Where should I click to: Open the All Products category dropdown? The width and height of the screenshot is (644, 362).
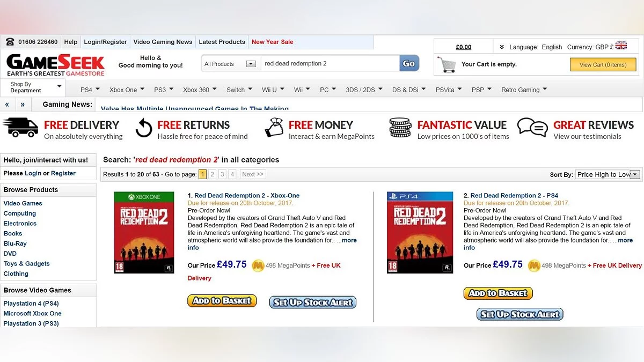pyautogui.click(x=230, y=64)
